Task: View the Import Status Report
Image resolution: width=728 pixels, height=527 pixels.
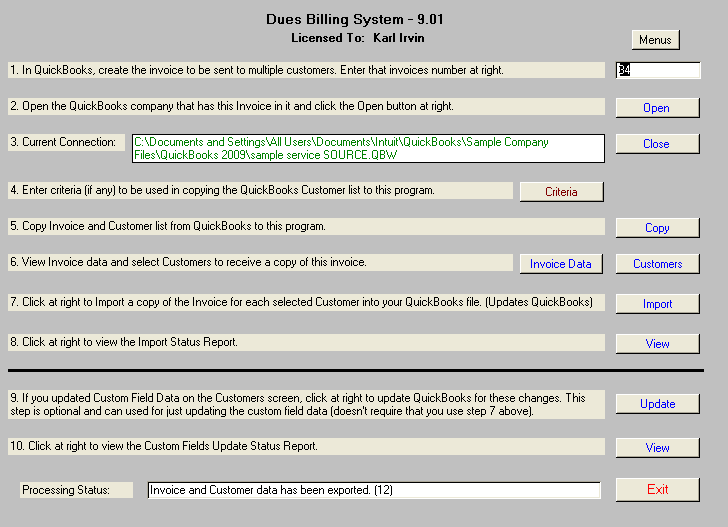Action: tap(657, 344)
